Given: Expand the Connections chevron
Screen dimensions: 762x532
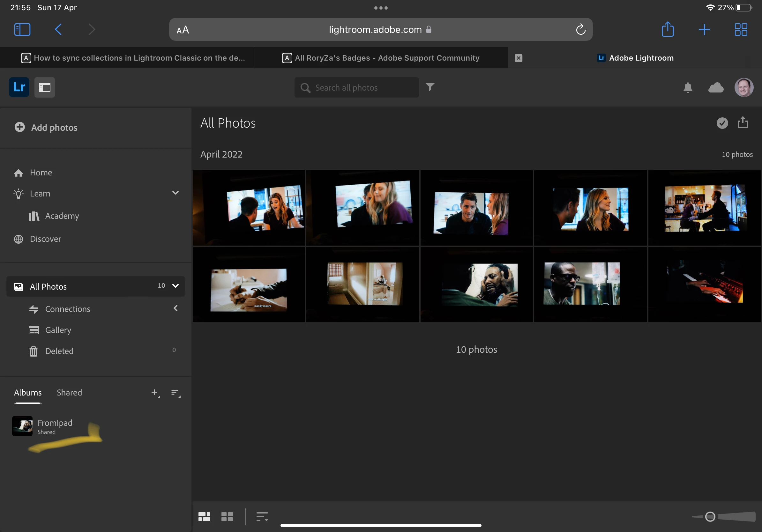Looking at the screenshot, I should [x=175, y=308].
